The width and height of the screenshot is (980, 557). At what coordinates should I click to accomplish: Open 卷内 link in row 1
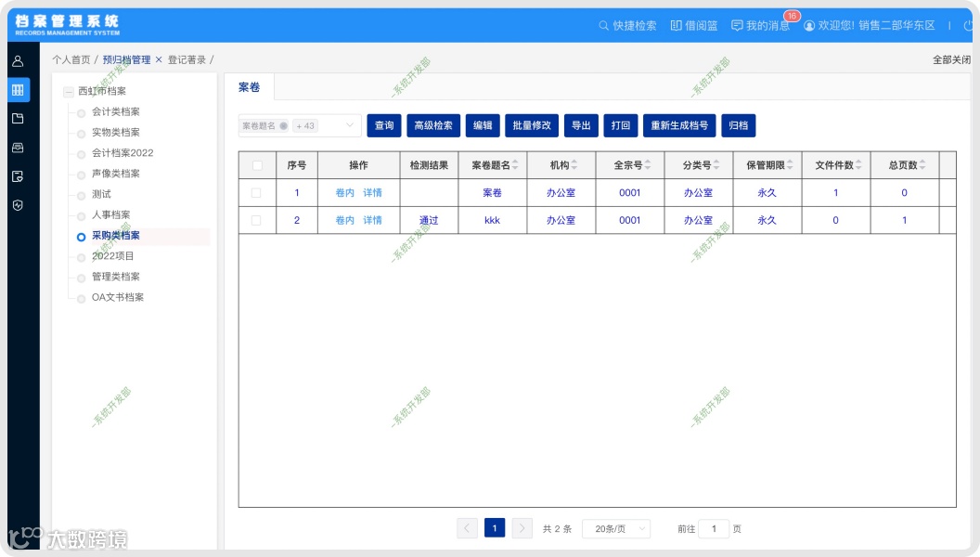345,193
